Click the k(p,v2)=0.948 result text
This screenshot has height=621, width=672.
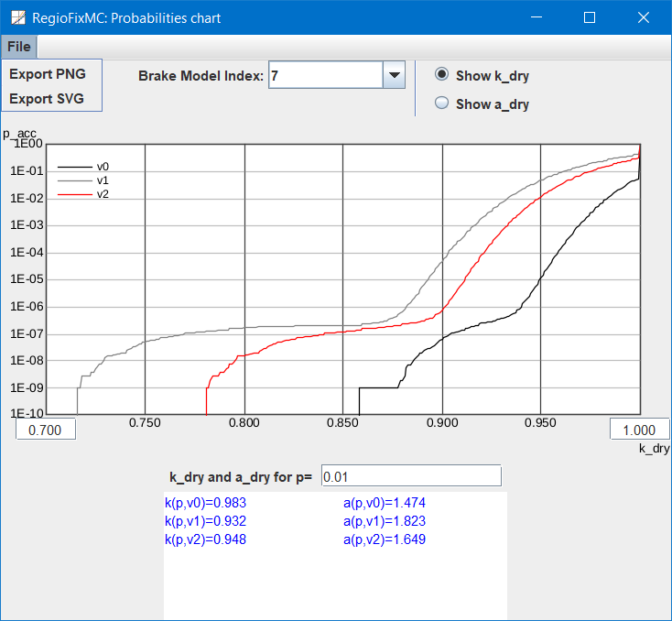point(205,539)
